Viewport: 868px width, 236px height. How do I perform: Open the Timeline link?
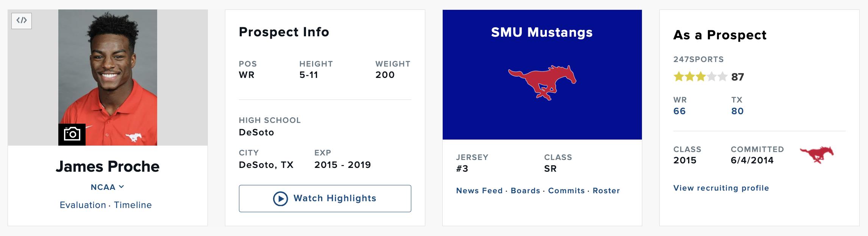coord(133,205)
